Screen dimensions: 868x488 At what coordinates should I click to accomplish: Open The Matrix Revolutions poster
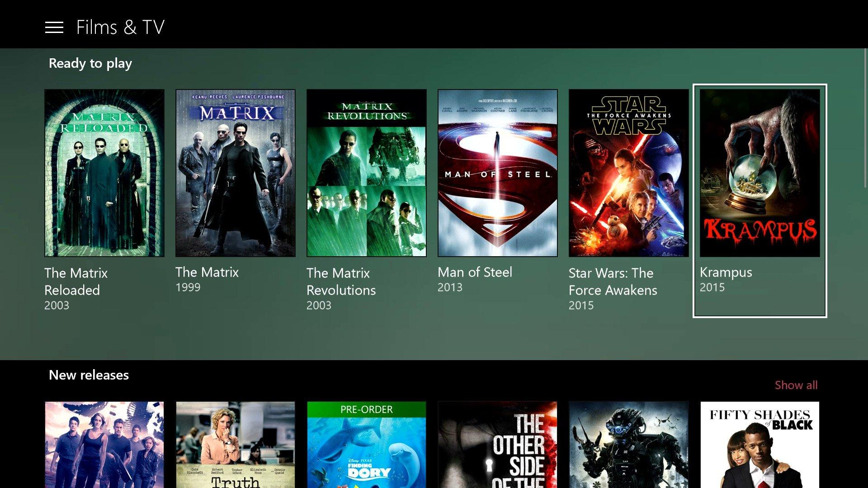point(367,173)
